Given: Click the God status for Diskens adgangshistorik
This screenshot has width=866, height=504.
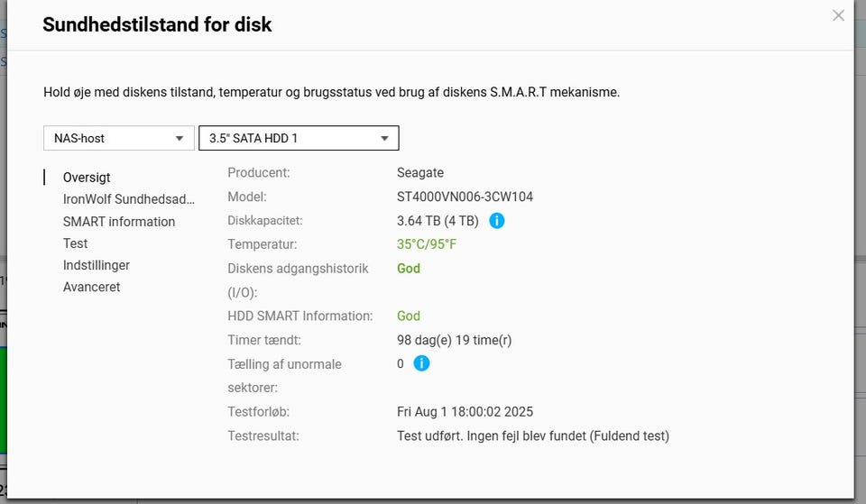Looking at the screenshot, I should 409,268.
